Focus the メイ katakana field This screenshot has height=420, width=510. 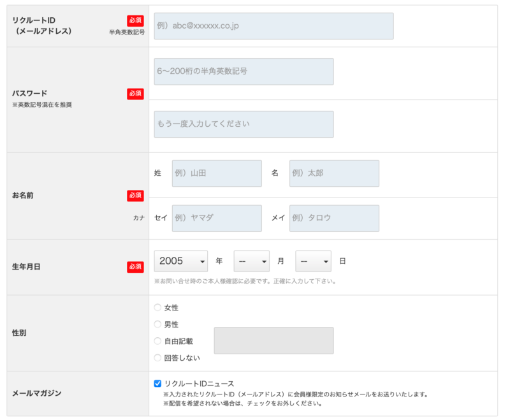[334, 218]
